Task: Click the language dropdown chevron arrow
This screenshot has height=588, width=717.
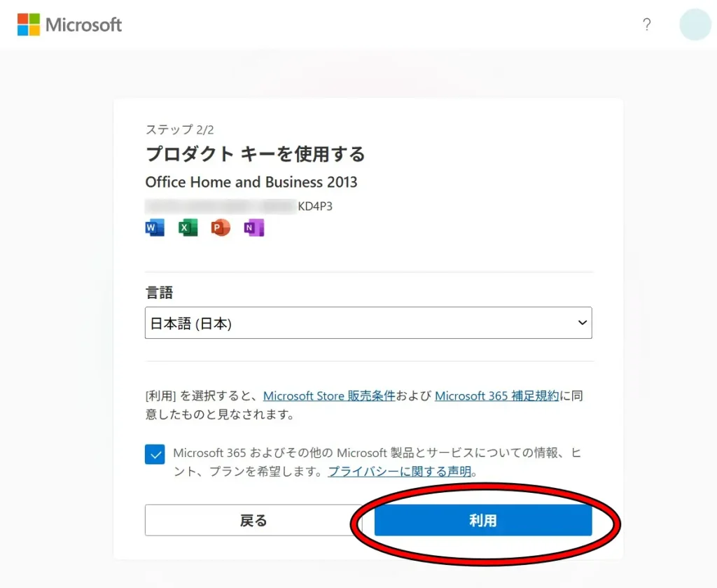Action: (582, 323)
